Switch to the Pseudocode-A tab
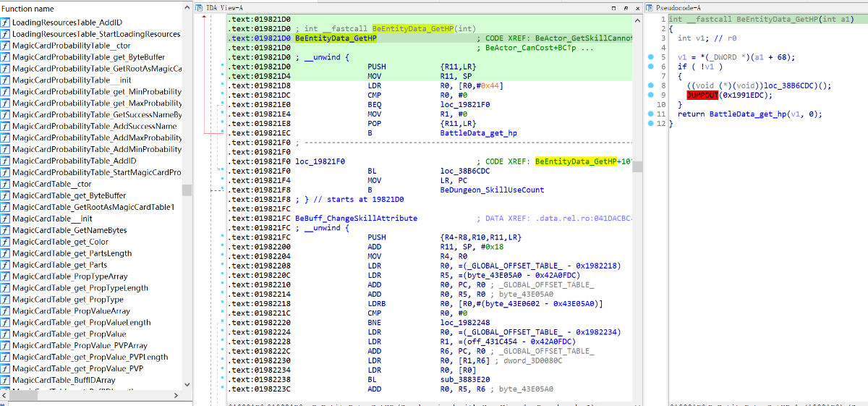The image size is (868, 406). click(x=678, y=7)
